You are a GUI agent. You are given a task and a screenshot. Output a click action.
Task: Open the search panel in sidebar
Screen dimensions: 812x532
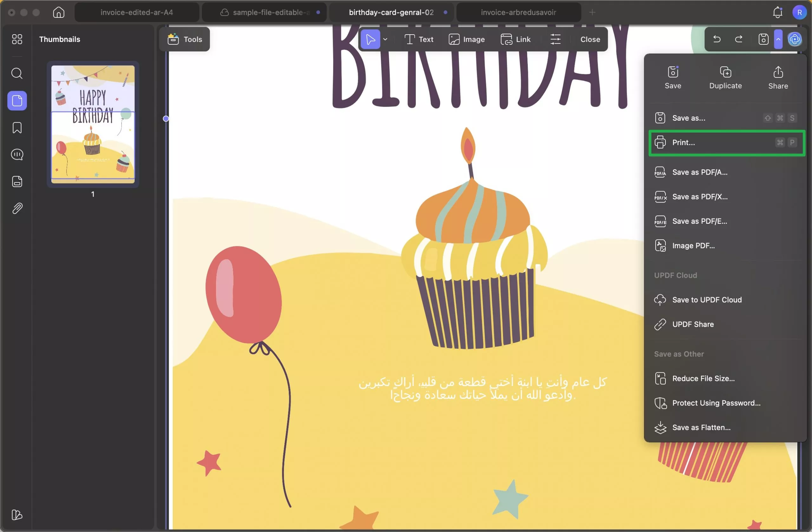pos(17,73)
